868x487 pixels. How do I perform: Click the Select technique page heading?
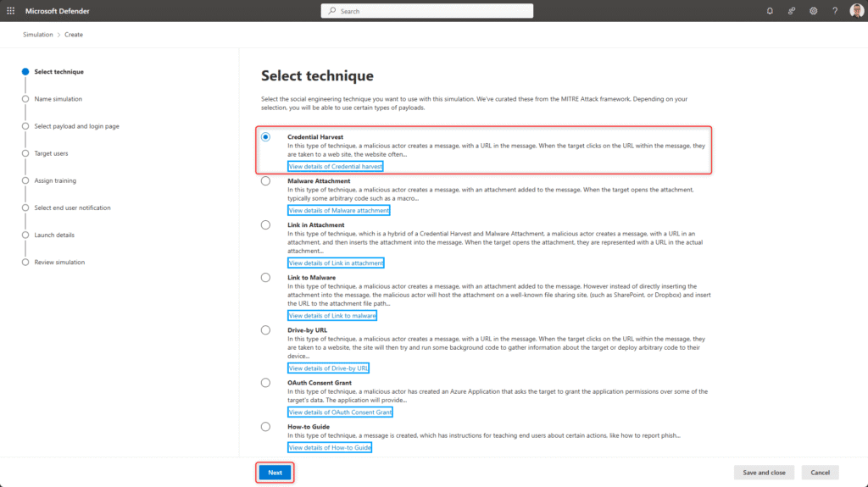(317, 75)
